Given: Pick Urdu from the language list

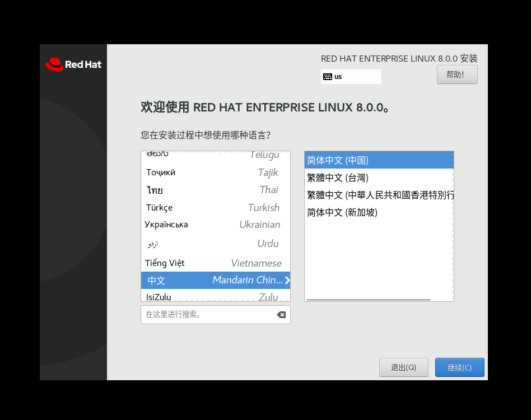Looking at the screenshot, I should click(x=215, y=244).
